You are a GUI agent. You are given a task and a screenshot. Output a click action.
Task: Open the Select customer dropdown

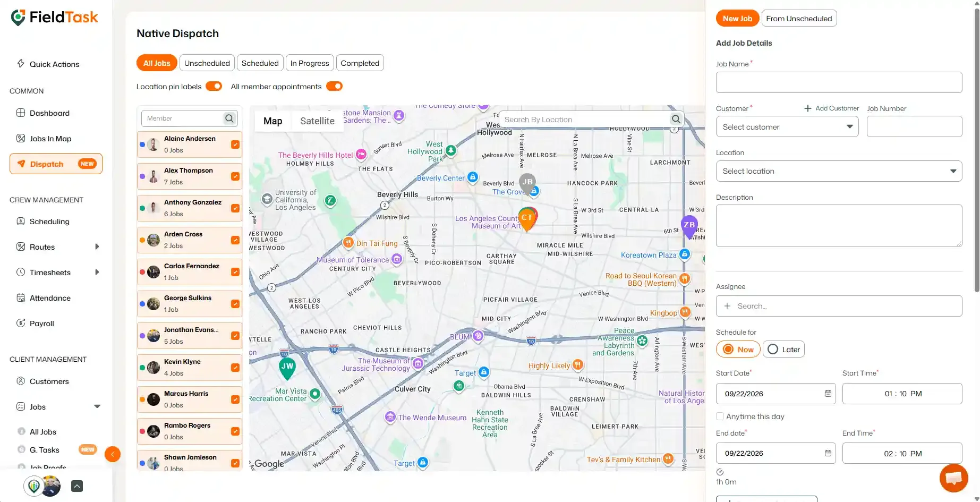tap(787, 126)
